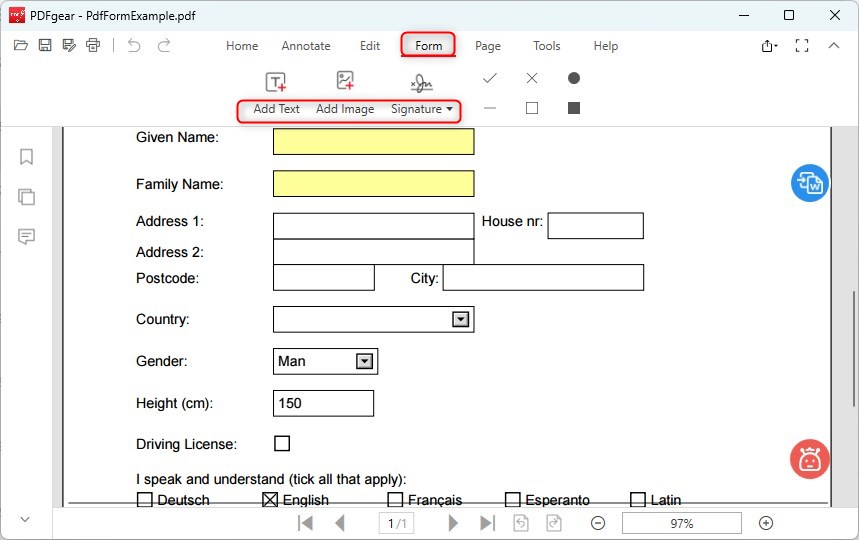The image size is (859, 540).
Task: Jump forward to next view
Action: coord(554,523)
